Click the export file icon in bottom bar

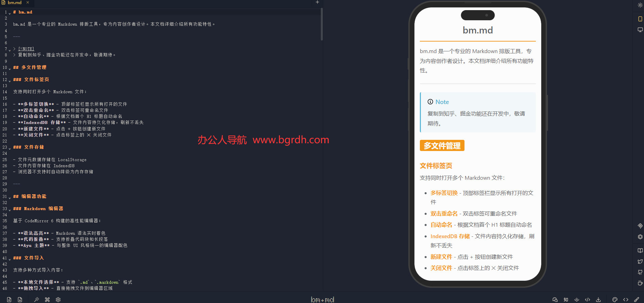tap(20, 300)
